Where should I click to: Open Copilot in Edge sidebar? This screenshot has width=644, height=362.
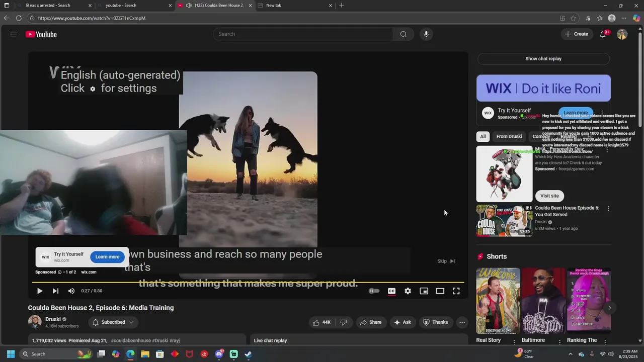click(x=636, y=18)
